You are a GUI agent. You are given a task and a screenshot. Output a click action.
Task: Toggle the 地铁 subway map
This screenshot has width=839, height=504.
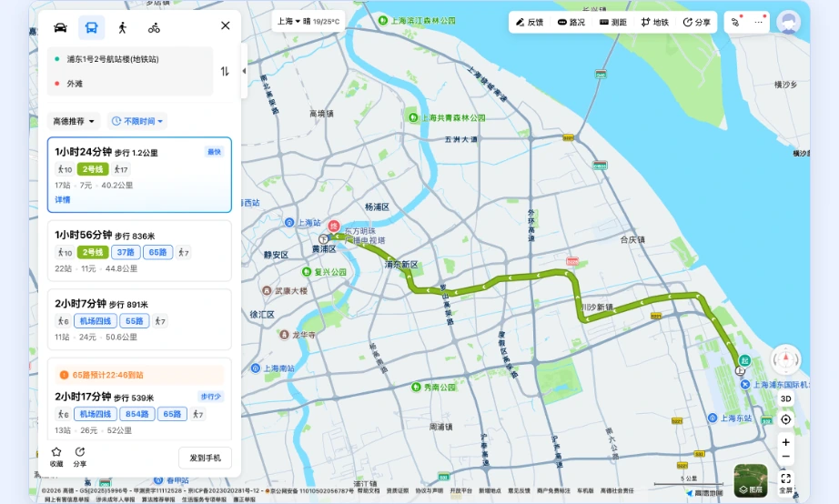point(654,22)
